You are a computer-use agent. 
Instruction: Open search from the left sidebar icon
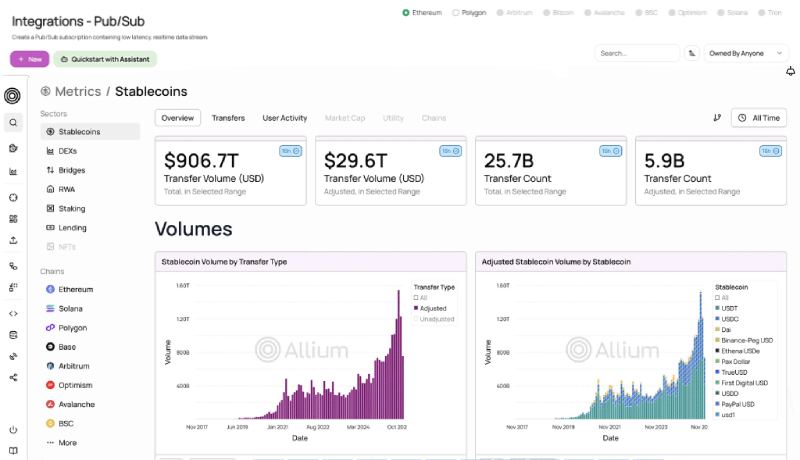(x=13, y=123)
